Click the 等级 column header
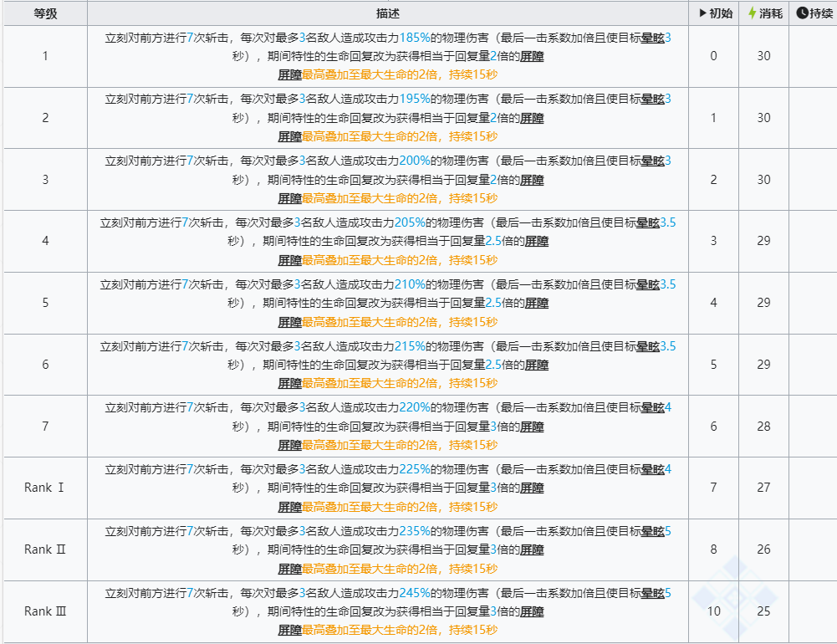Image resolution: width=837 pixels, height=644 pixels. pos(45,13)
